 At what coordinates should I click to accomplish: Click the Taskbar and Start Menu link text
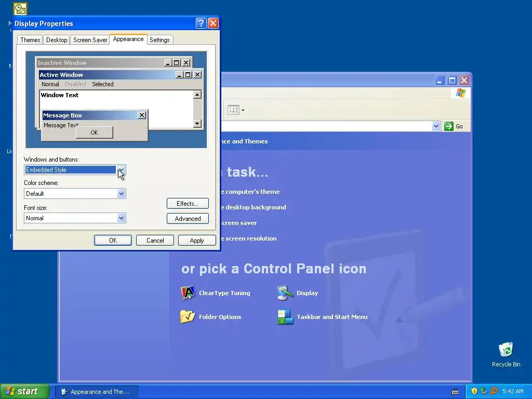click(x=332, y=316)
